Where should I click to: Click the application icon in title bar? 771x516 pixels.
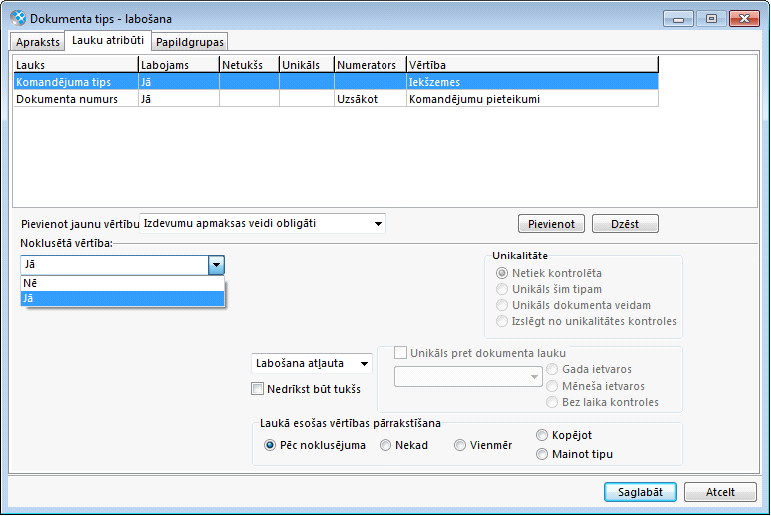pyautogui.click(x=17, y=18)
